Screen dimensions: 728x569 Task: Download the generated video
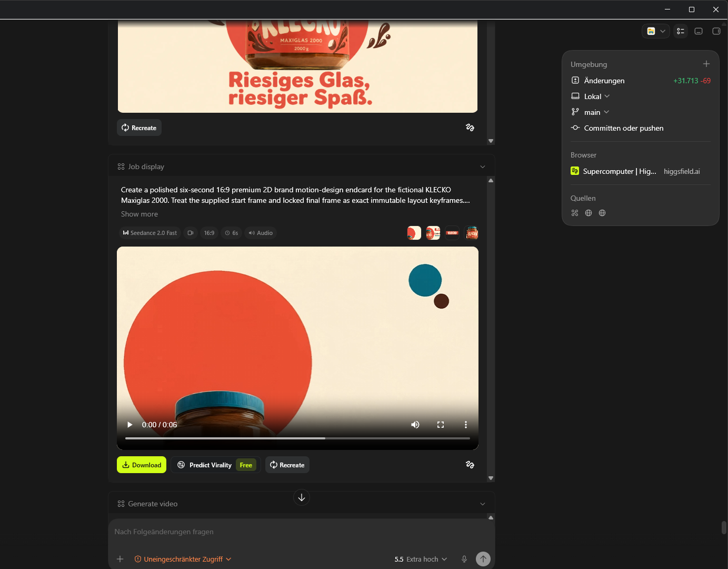(142, 465)
